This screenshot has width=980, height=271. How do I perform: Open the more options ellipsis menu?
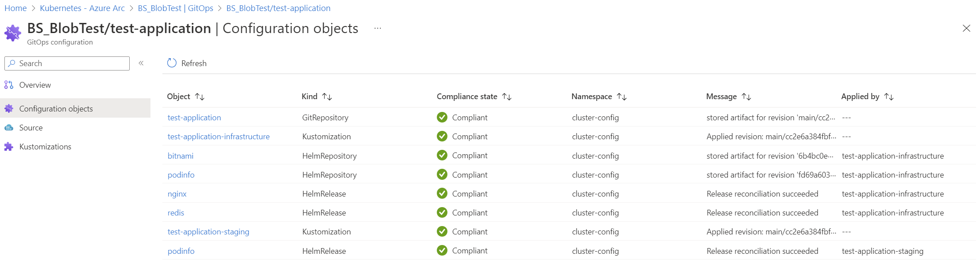pyautogui.click(x=378, y=28)
